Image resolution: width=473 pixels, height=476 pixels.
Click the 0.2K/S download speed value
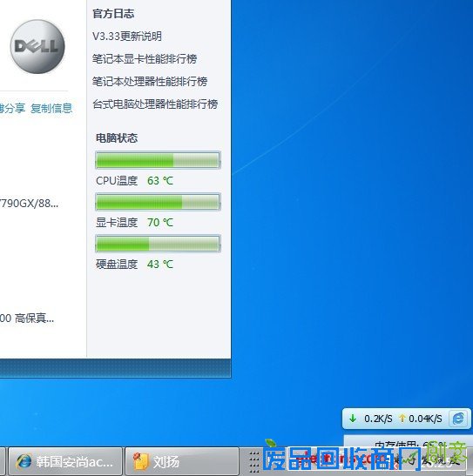(378, 419)
